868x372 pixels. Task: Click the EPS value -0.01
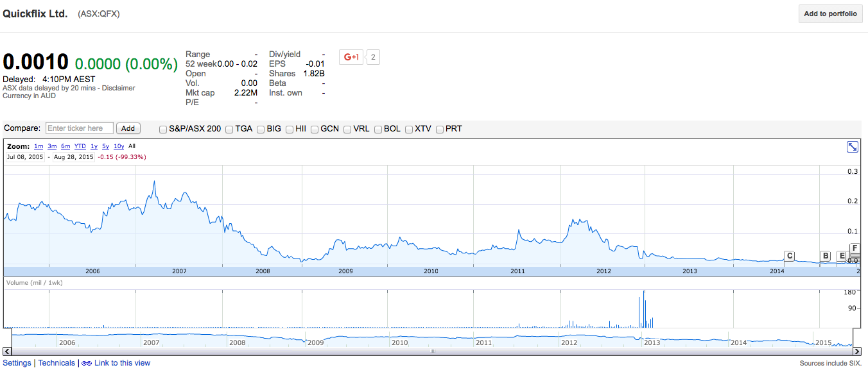pyautogui.click(x=315, y=64)
